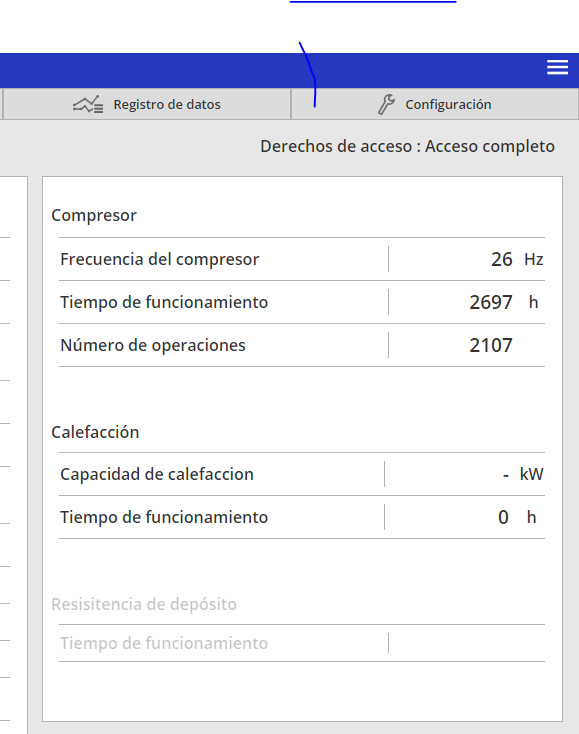
Task: Click the compressor Tiempo de funcionamiento row
Action: click(302, 302)
